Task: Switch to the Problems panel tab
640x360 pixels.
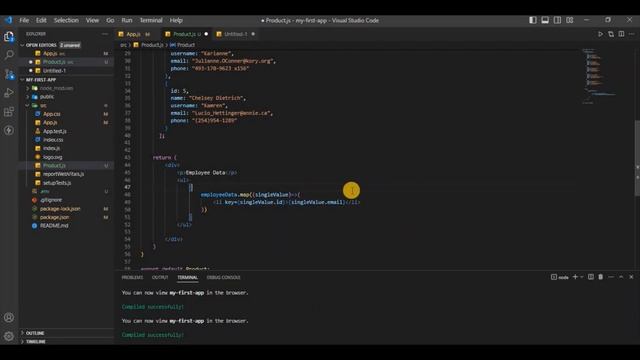Action: pos(132,277)
